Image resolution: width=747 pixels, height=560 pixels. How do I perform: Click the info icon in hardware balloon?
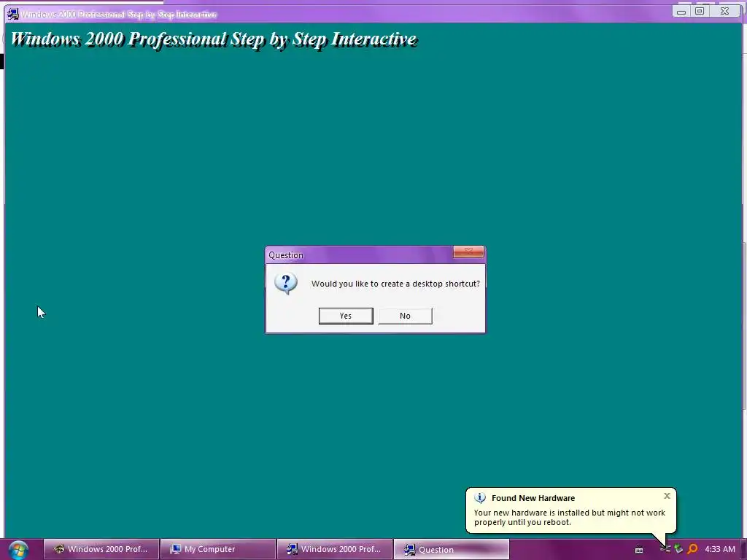(x=480, y=498)
